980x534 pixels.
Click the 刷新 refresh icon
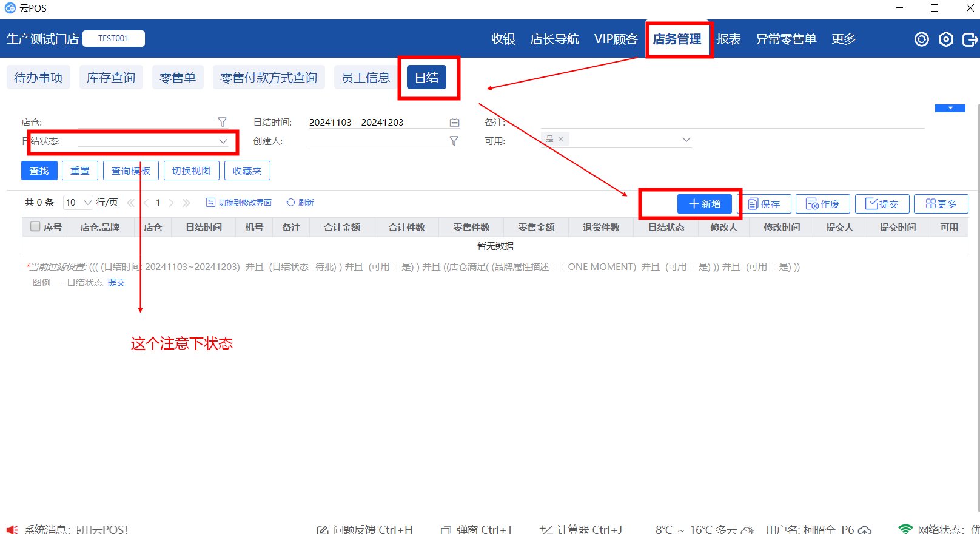291,203
